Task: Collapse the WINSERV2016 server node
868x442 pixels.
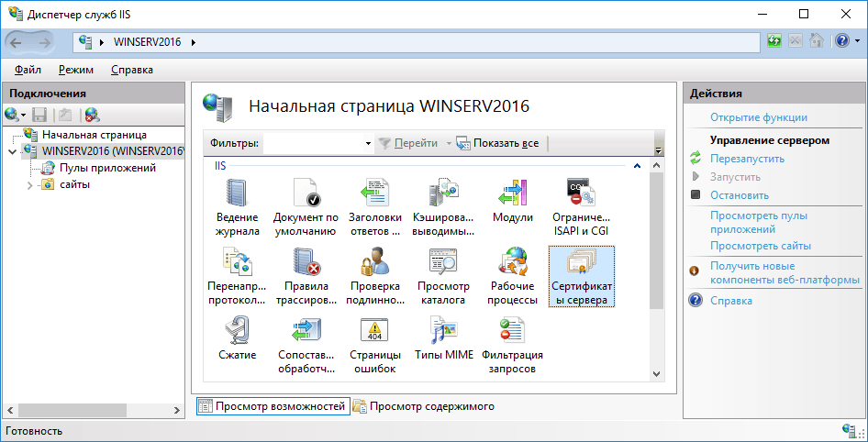Action: [x=12, y=151]
